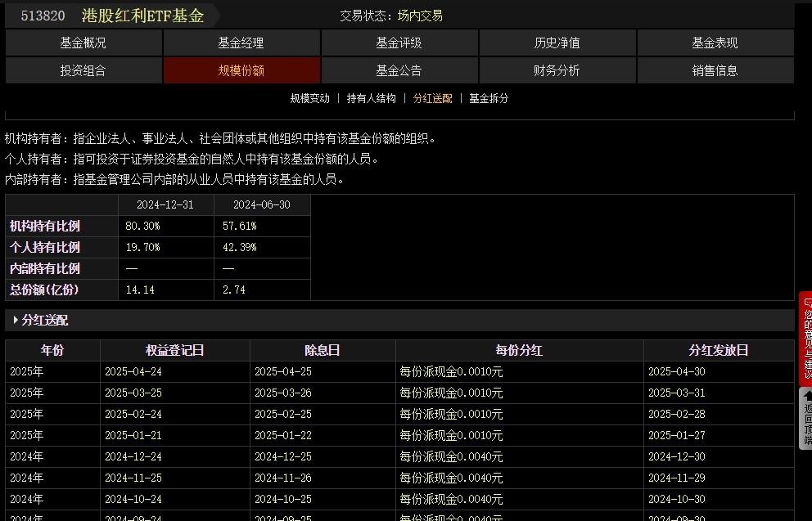The image size is (812, 521).
Task: Click record date 2024-12-24
Action: click(133, 456)
